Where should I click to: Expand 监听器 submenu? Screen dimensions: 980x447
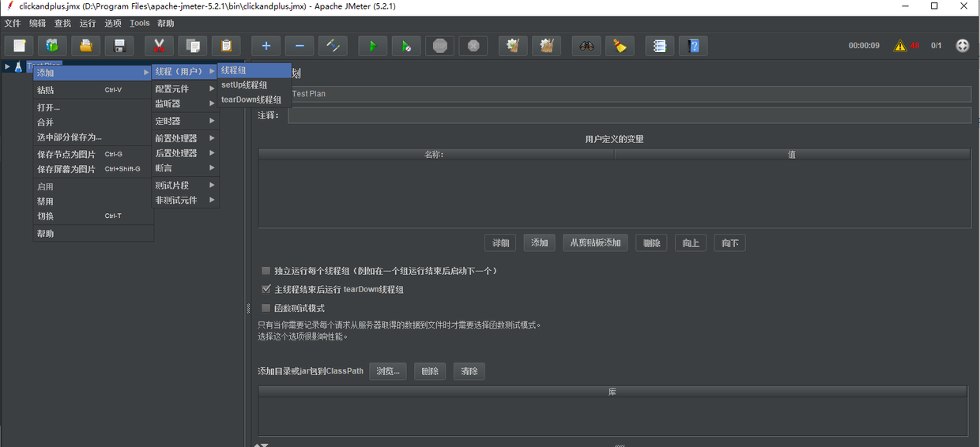[x=185, y=103]
